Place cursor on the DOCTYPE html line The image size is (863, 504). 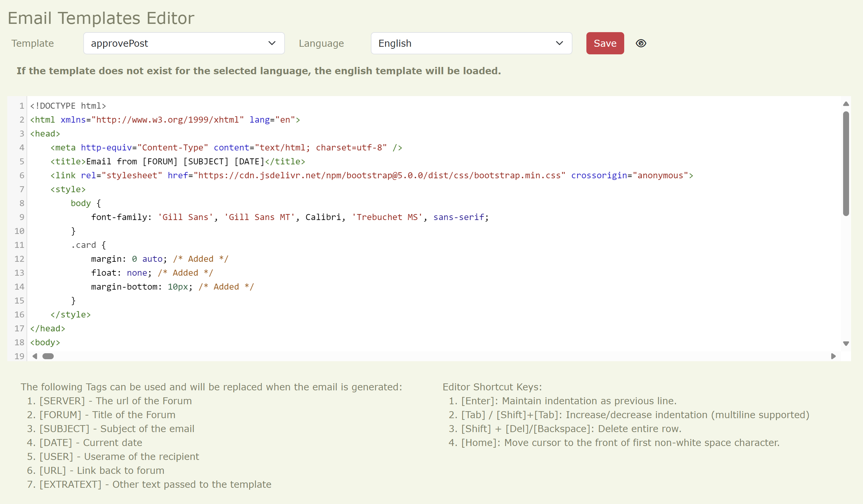point(68,106)
